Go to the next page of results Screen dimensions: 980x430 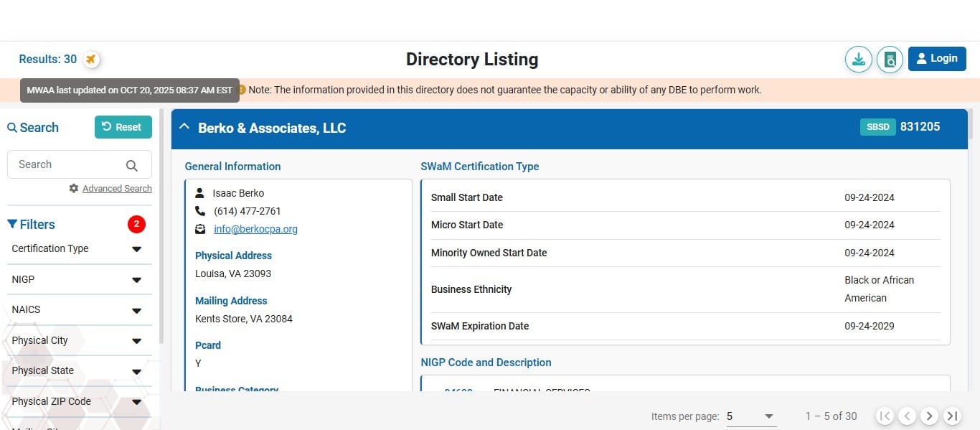click(930, 416)
